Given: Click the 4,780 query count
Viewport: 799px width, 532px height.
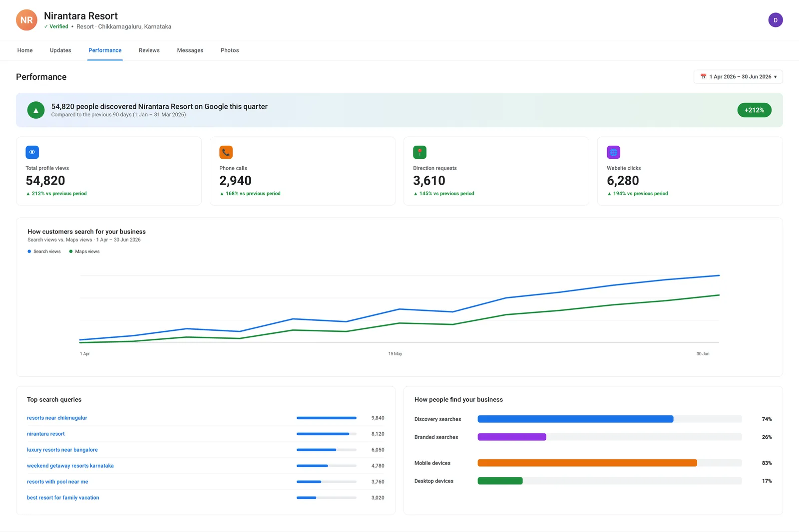Looking at the screenshot, I should coord(378,466).
